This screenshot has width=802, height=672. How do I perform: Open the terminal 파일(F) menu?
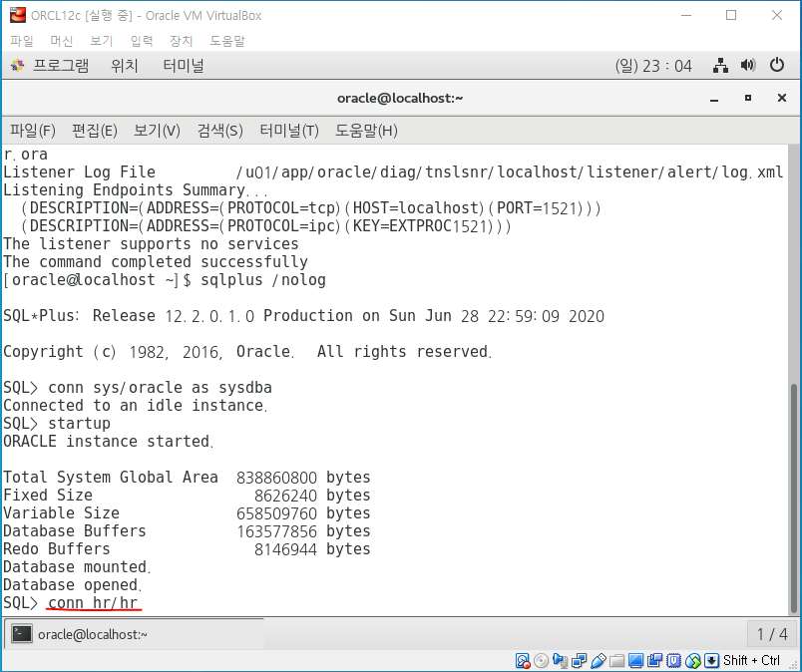[33, 131]
